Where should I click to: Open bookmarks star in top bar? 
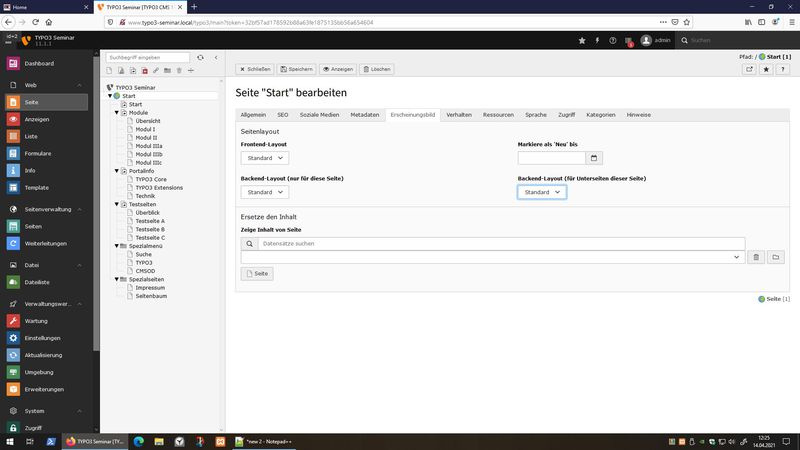point(582,40)
